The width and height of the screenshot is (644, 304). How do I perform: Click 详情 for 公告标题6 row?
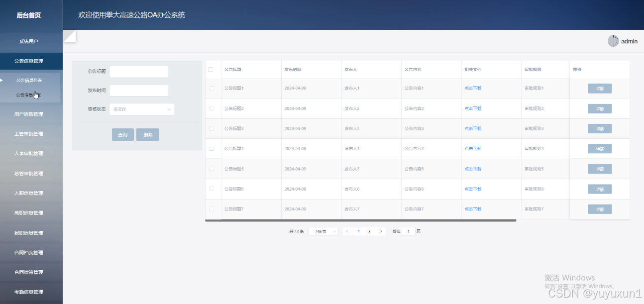click(600, 189)
